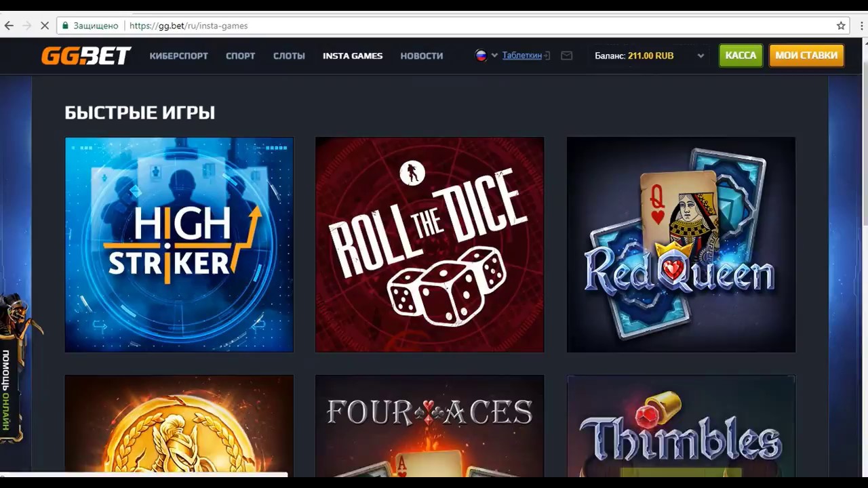Click the green Касса button
The height and width of the screenshot is (488, 868).
tap(741, 56)
